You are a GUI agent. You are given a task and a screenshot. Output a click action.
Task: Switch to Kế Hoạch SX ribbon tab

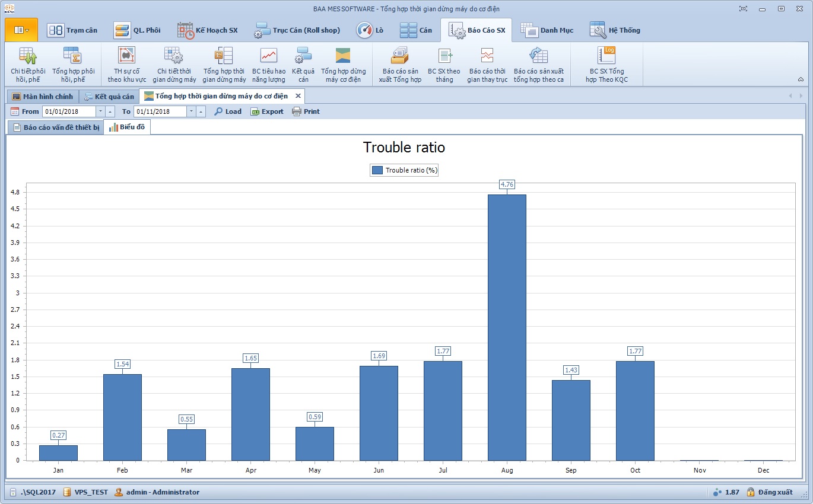tap(208, 30)
